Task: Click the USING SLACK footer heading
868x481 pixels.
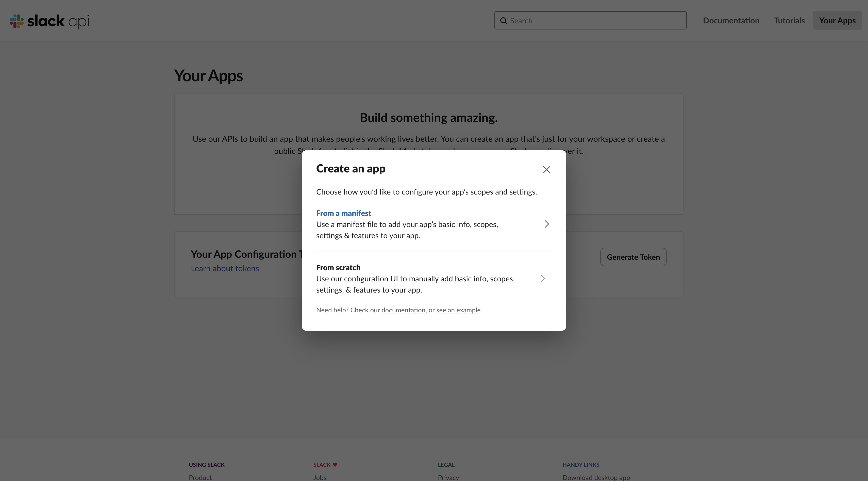Action: click(x=207, y=465)
